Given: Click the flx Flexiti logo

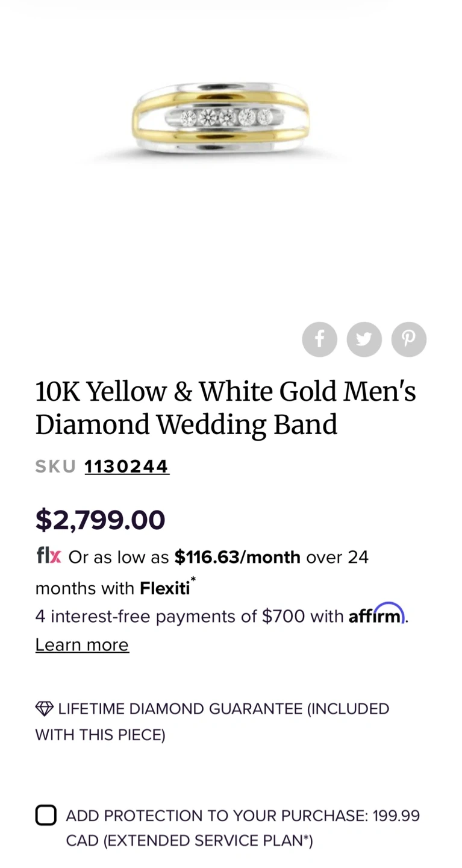Looking at the screenshot, I should click(x=48, y=556).
